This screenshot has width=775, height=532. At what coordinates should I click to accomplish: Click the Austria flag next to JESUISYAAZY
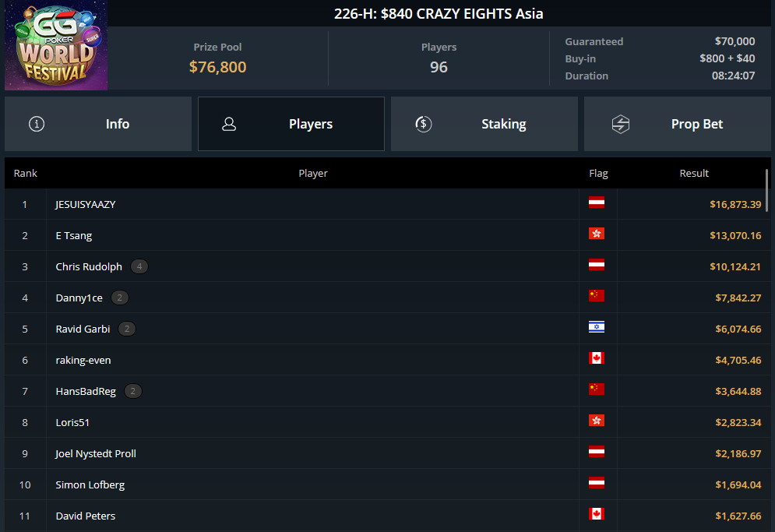point(597,203)
